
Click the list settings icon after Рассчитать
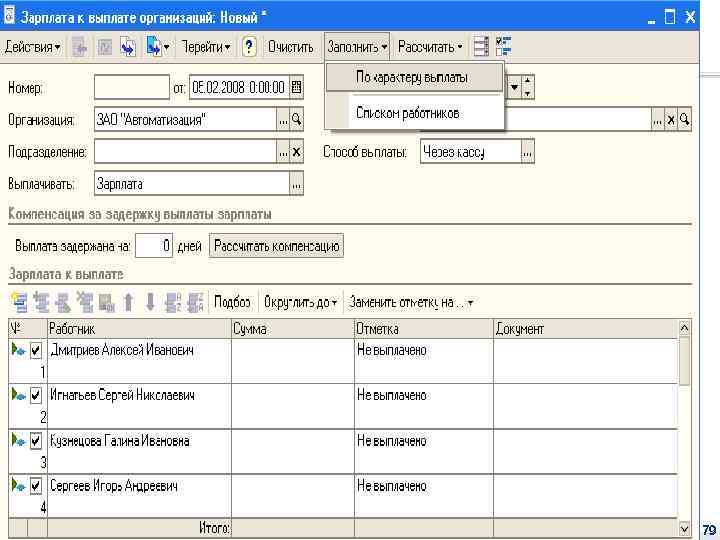(x=481, y=47)
